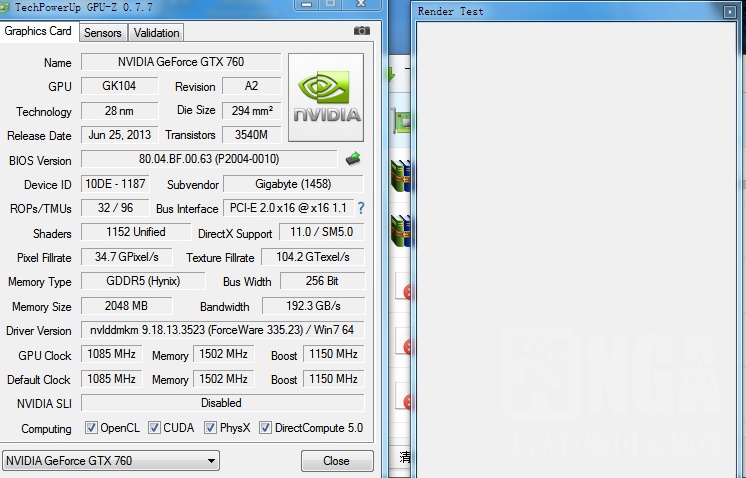The height and width of the screenshot is (478, 746).
Task: Click the Bus Width value 256 Bit
Action: [322, 281]
